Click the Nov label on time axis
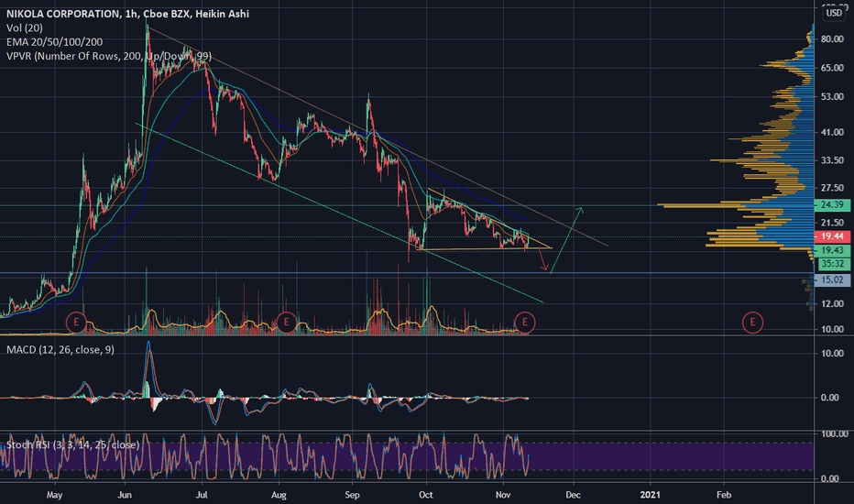 tap(503, 495)
